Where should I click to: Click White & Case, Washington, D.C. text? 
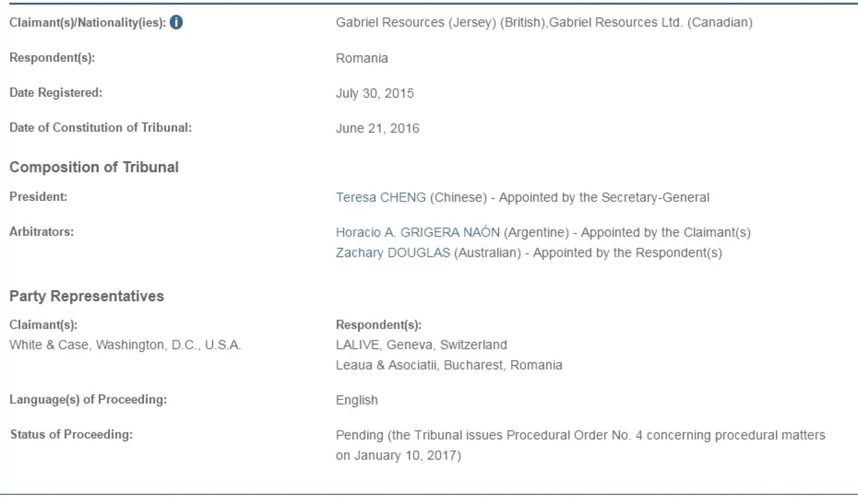[125, 345]
